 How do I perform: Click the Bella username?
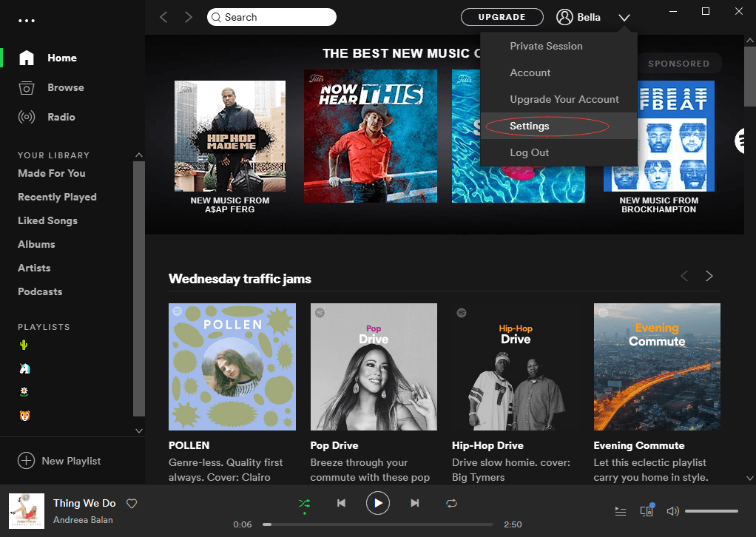click(589, 17)
